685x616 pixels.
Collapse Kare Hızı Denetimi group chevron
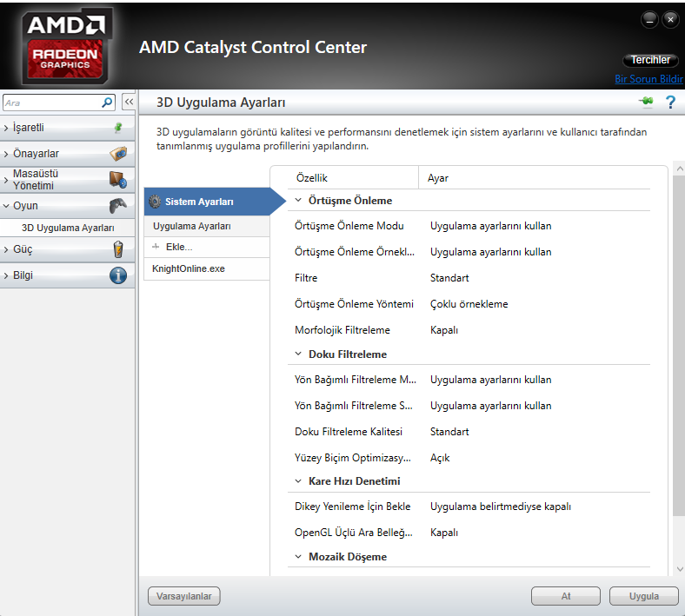[298, 481]
